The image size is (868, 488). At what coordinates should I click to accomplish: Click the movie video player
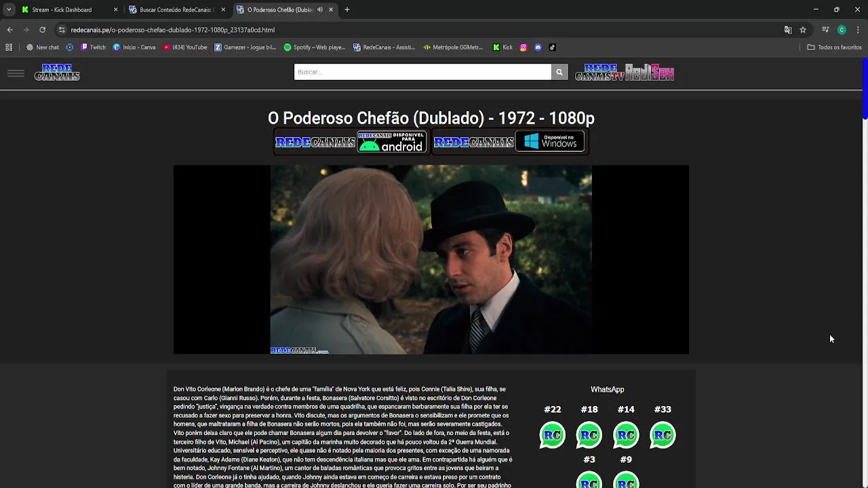pos(431,260)
